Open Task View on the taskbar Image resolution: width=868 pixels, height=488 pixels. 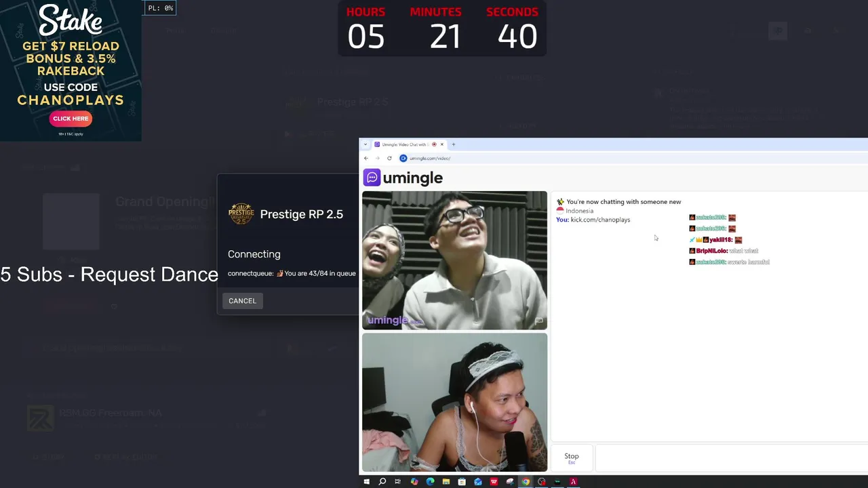coord(397,482)
